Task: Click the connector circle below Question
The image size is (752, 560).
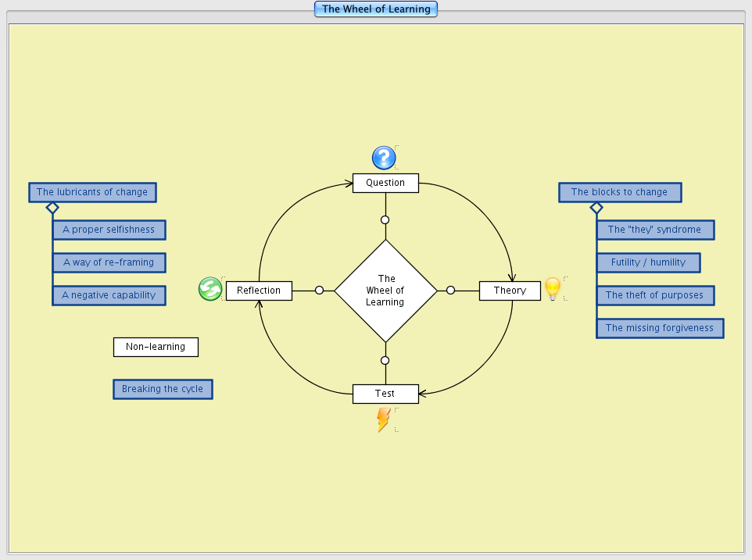Action: [x=385, y=220]
